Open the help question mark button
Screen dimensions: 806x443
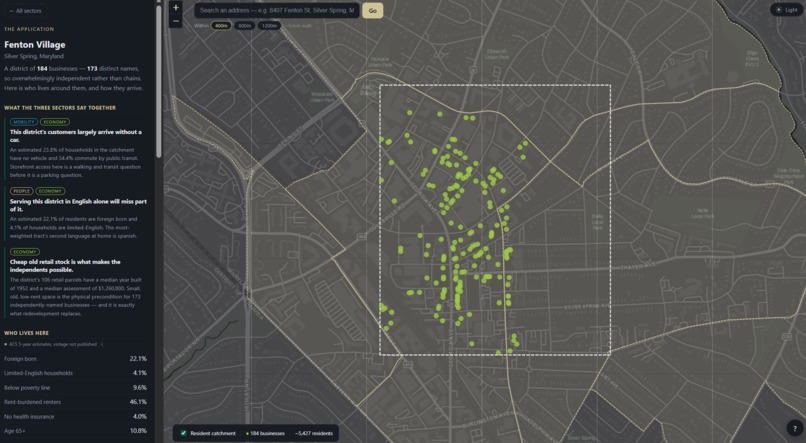pyautogui.click(x=795, y=429)
